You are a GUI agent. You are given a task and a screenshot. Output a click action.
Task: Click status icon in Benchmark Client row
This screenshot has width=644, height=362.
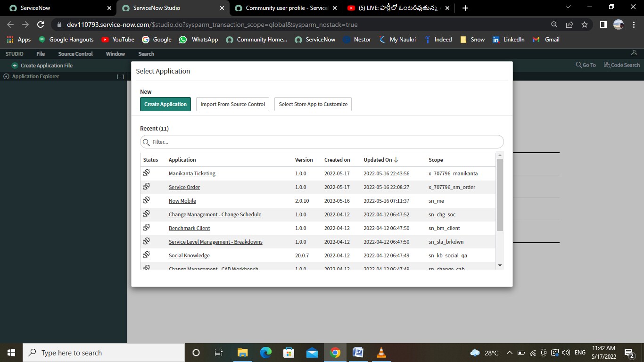tap(146, 228)
